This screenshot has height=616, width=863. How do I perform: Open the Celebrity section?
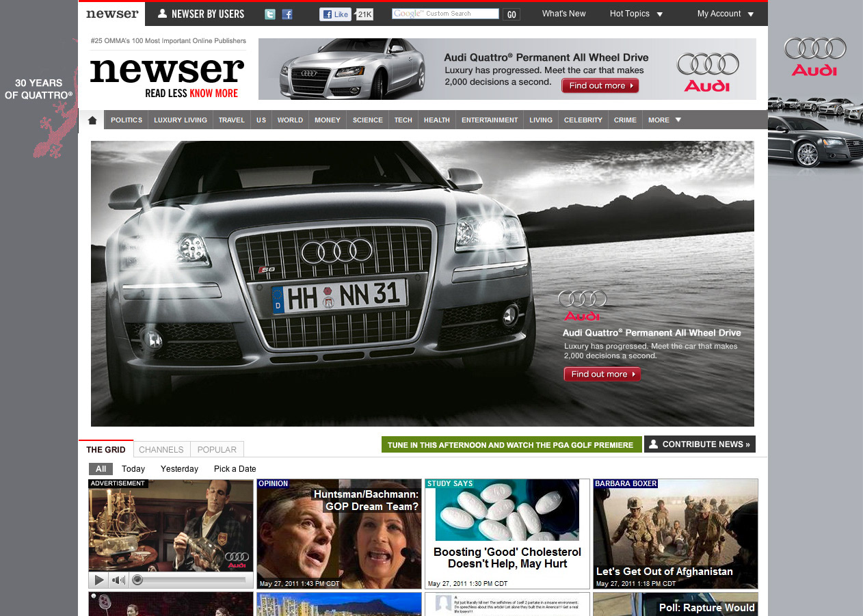coord(583,120)
